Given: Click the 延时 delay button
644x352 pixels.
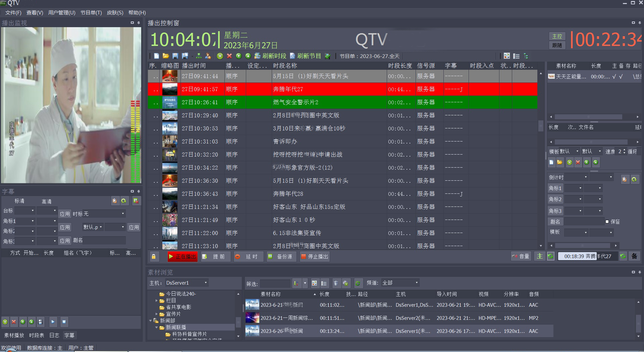Looking at the screenshot, I should click(248, 256).
